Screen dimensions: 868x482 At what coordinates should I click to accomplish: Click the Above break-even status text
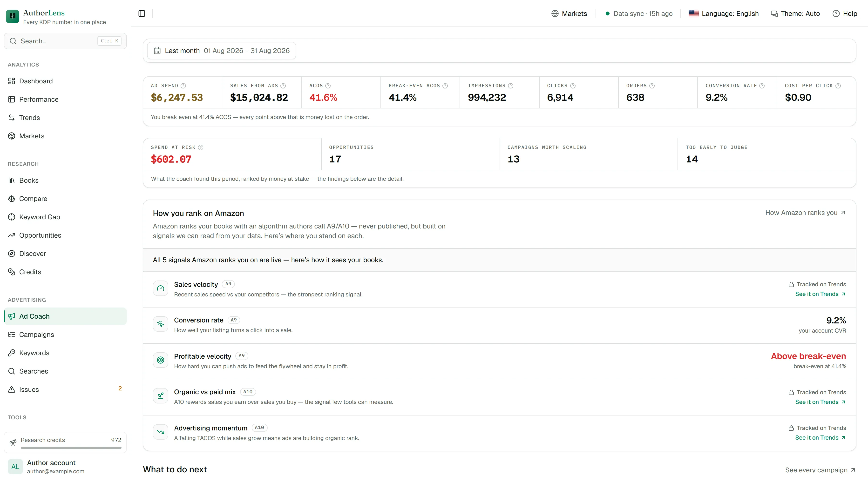tap(808, 356)
